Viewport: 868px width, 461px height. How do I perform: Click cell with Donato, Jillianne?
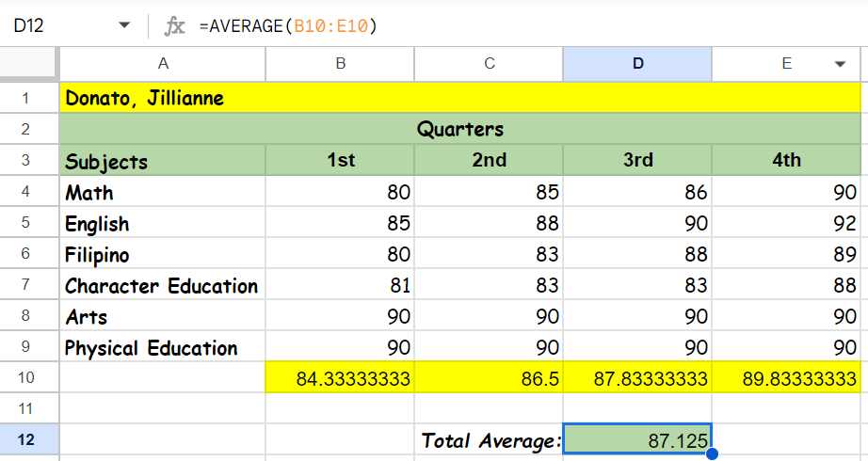click(460, 98)
